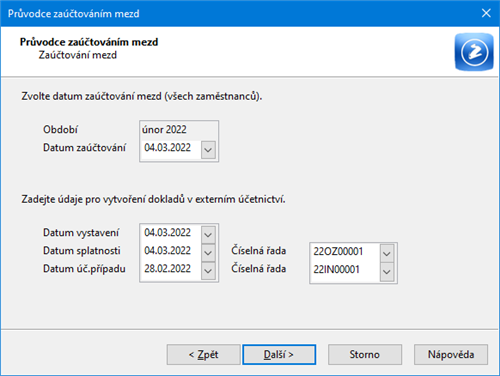Image resolution: width=500 pixels, height=376 pixels.
Task: Click into the Datum zaúčtování date field
Action: (x=171, y=148)
